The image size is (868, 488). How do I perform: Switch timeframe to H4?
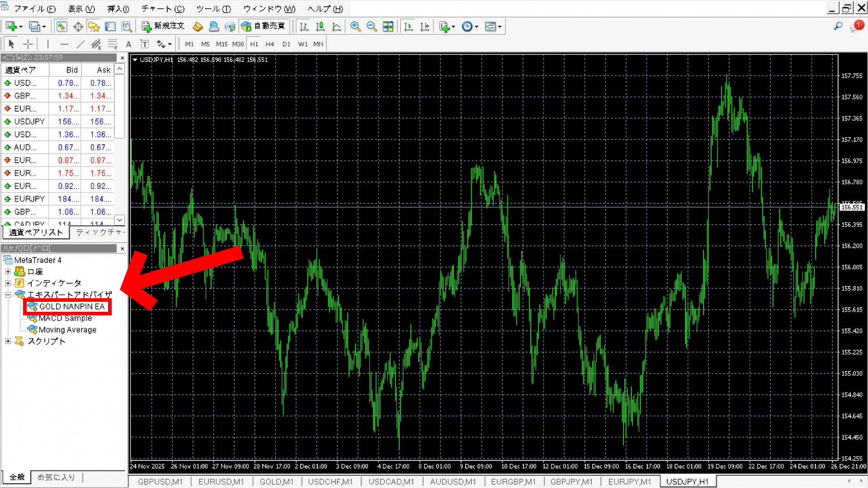tap(269, 44)
